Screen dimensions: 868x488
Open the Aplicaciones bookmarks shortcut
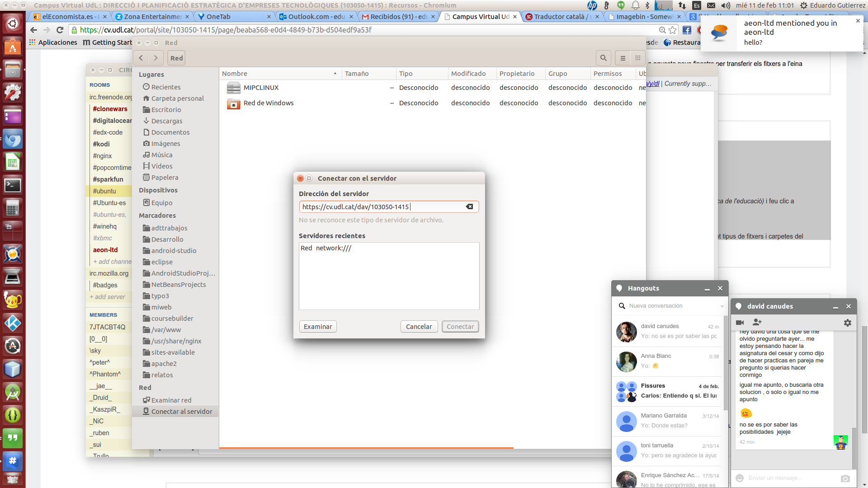pos(53,42)
